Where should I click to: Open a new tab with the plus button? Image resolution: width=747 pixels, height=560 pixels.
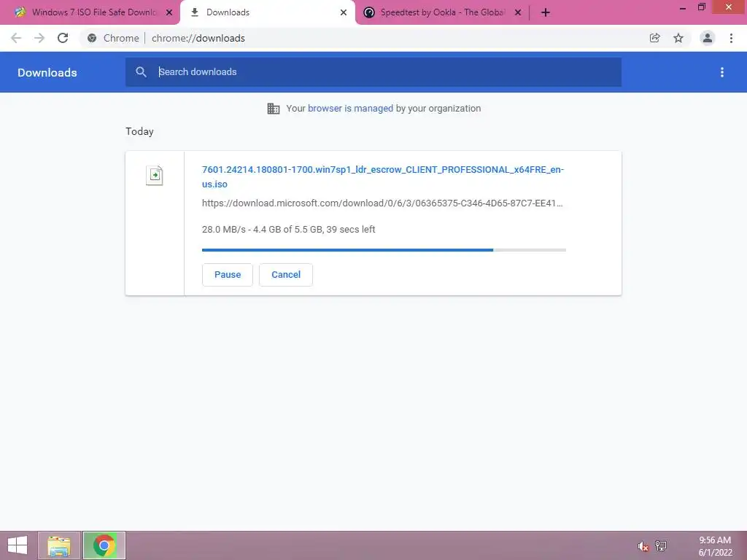[546, 12]
